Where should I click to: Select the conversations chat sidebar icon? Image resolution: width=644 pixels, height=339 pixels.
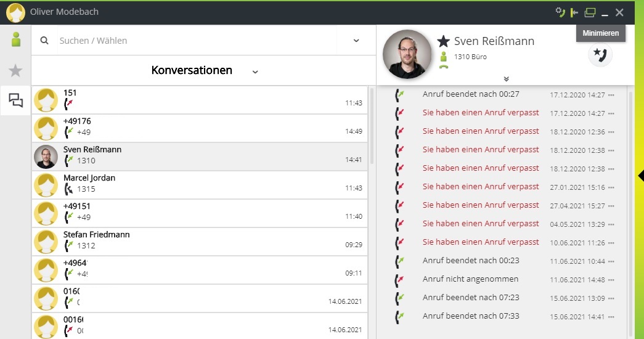pos(16,100)
